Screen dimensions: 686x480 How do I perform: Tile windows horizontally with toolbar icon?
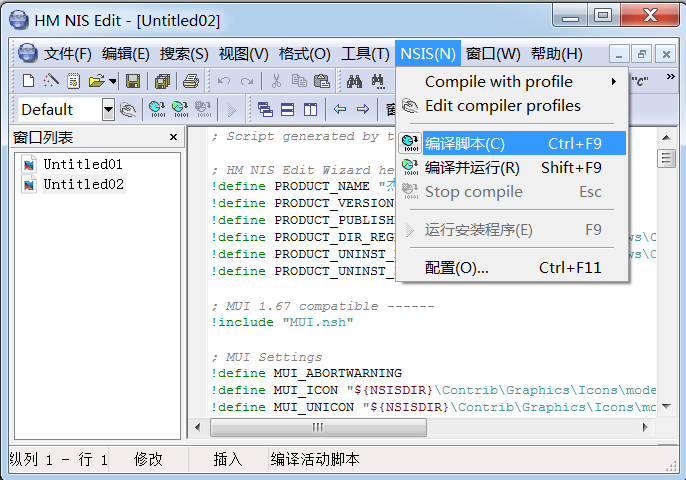287,109
